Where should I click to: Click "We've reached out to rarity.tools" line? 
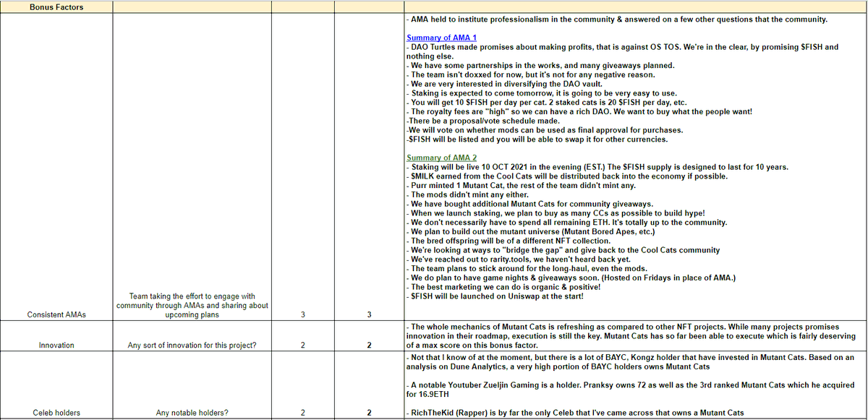(518, 260)
